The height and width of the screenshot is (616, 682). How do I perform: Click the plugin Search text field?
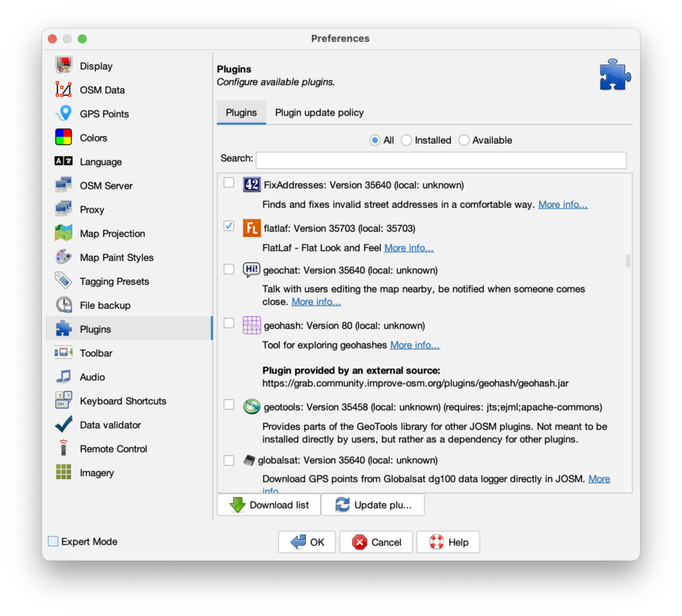coord(440,160)
